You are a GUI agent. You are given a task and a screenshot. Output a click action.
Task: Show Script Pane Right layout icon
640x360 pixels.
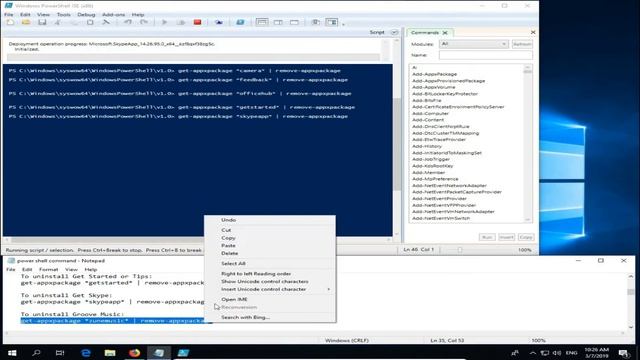(x=278, y=22)
